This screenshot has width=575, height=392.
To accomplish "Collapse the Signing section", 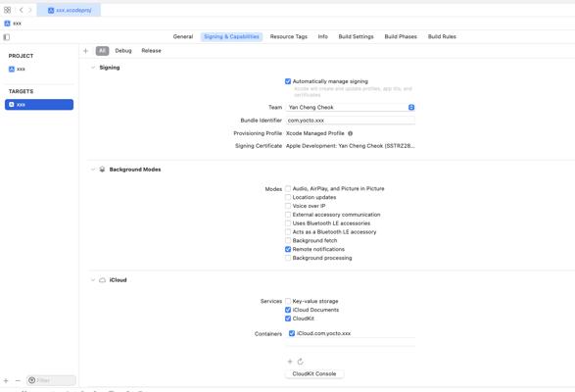I will [x=93, y=68].
